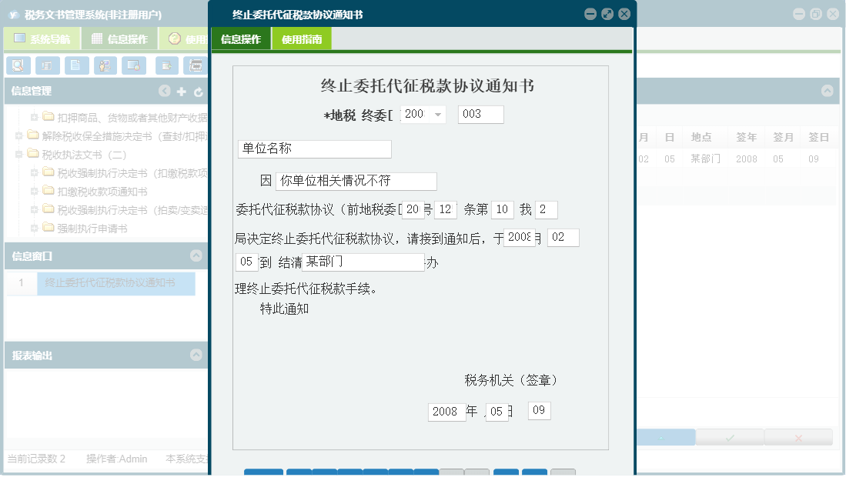This screenshot has width=846, height=504.
Task: Cancel using the red X button
Action: (798, 436)
